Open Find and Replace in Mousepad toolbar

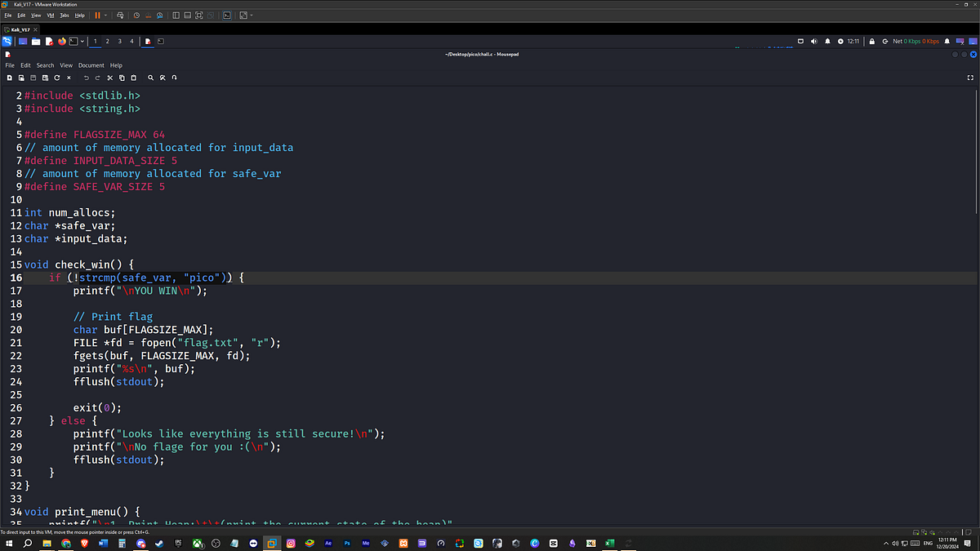click(x=163, y=78)
